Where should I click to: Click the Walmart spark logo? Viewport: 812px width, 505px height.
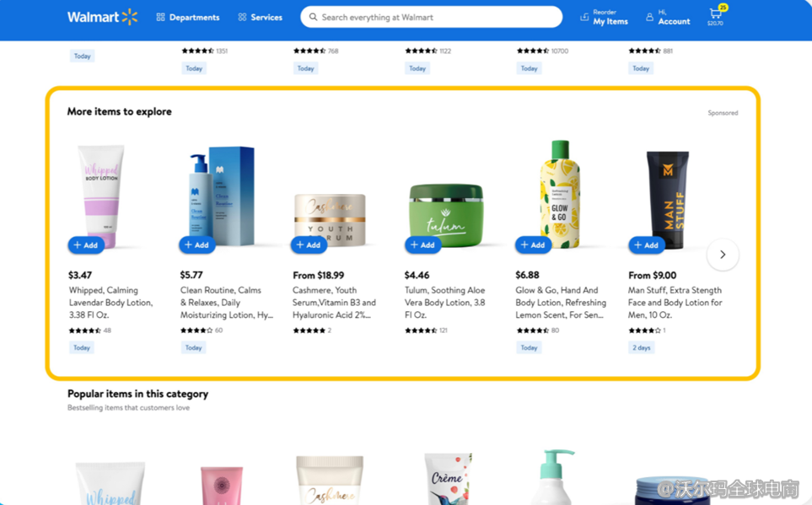(x=130, y=17)
